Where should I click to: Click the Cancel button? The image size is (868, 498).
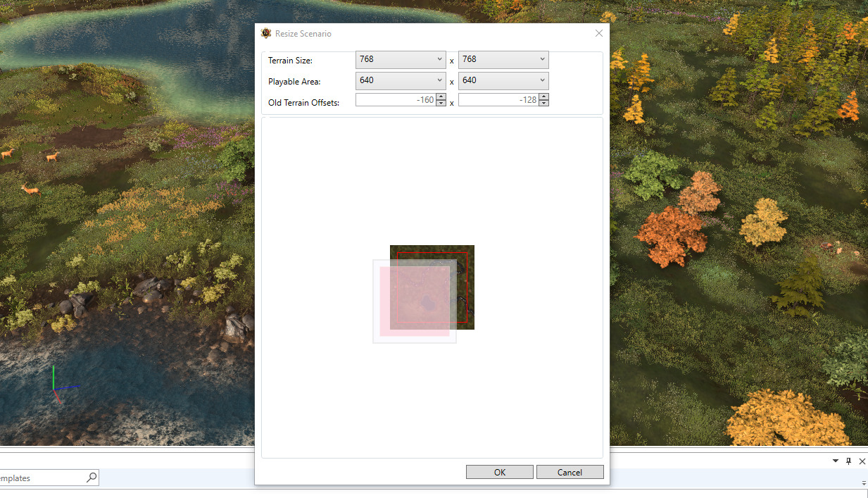point(570,472)
